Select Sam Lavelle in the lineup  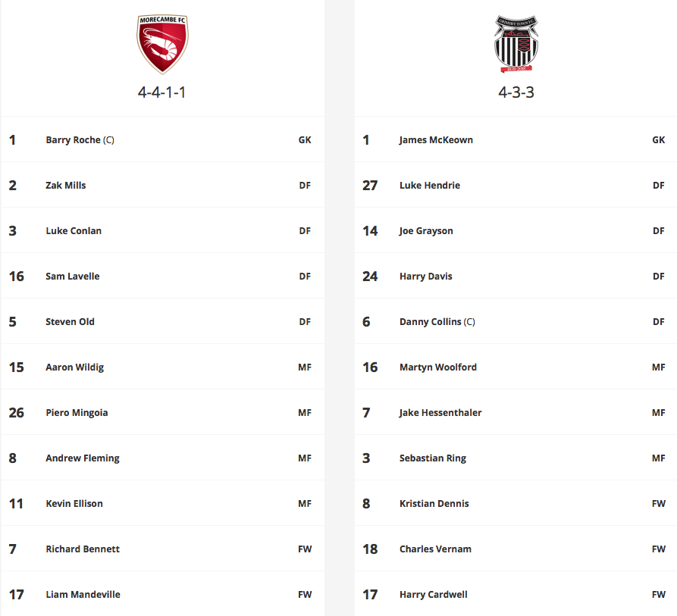click(x=73, y=276)
